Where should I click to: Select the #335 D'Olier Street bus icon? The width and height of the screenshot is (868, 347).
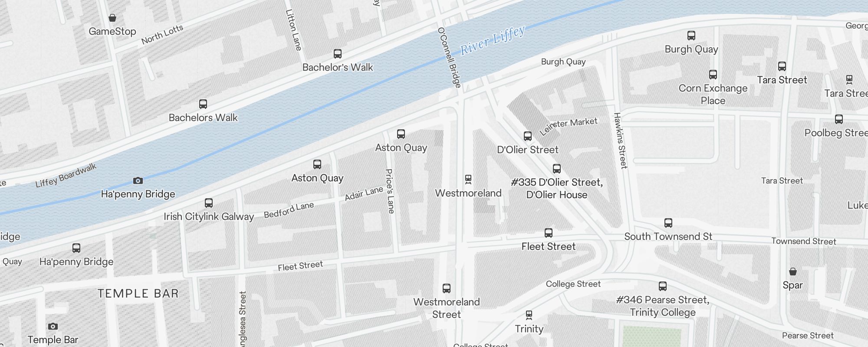557,169
